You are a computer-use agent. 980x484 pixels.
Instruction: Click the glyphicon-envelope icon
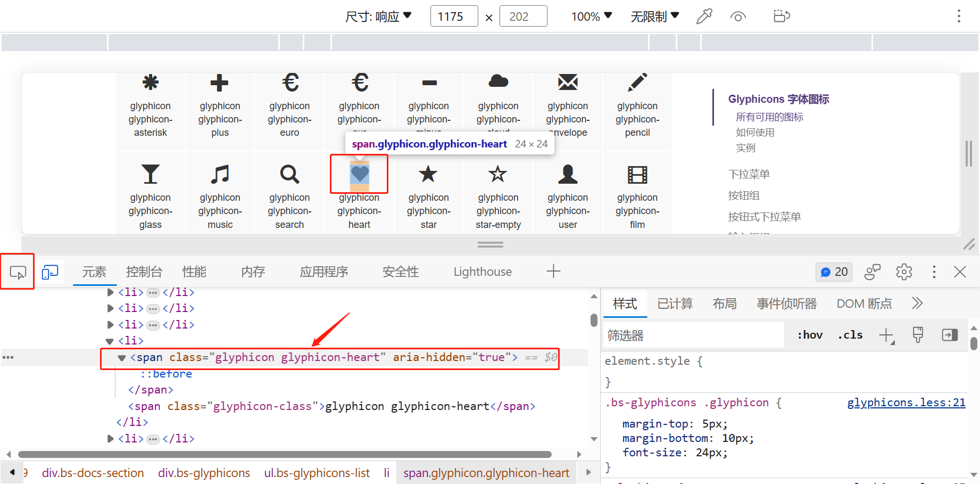click(568, 82)
